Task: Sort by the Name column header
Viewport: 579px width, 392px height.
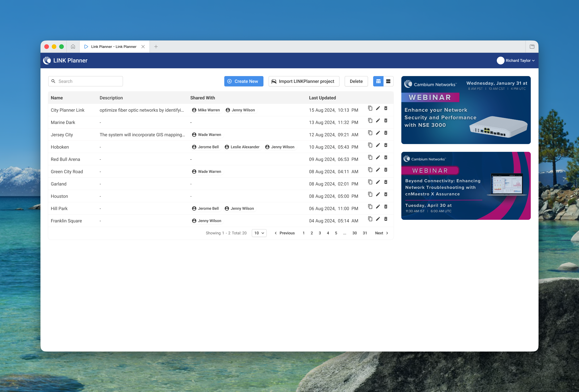Action: click(57, 98)
